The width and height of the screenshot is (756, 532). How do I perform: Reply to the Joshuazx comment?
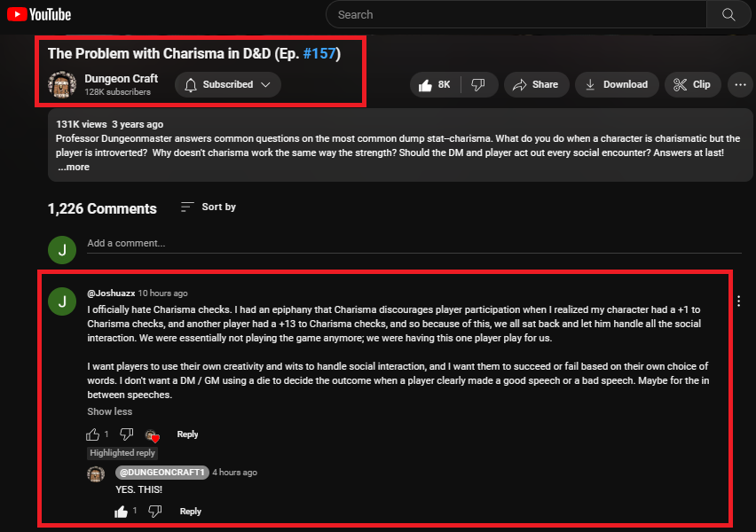(x=187, y=434)
